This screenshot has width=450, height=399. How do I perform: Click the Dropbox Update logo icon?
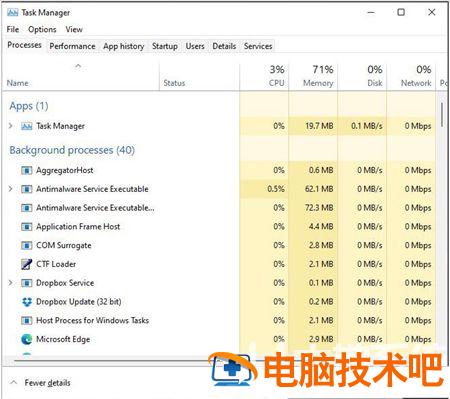tap(26, 302)
